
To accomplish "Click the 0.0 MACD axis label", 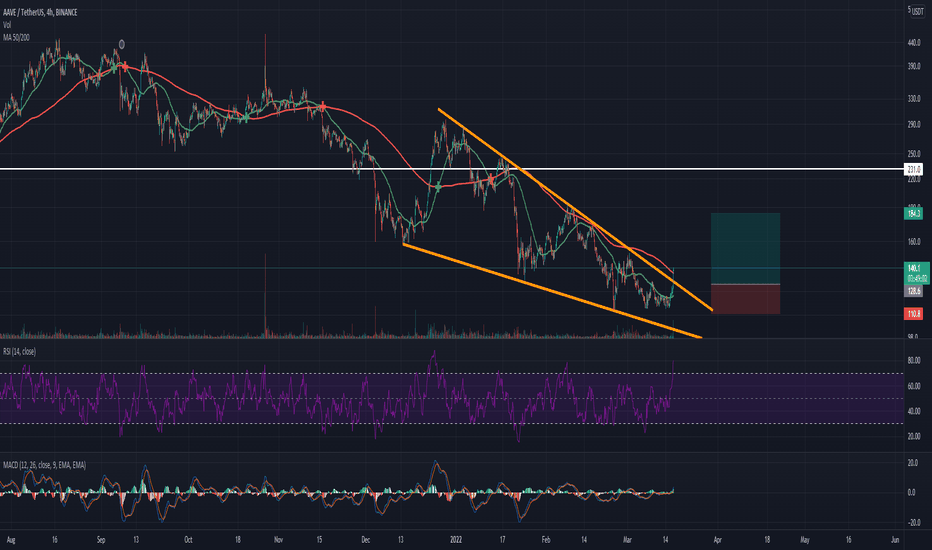I will 911,492.
